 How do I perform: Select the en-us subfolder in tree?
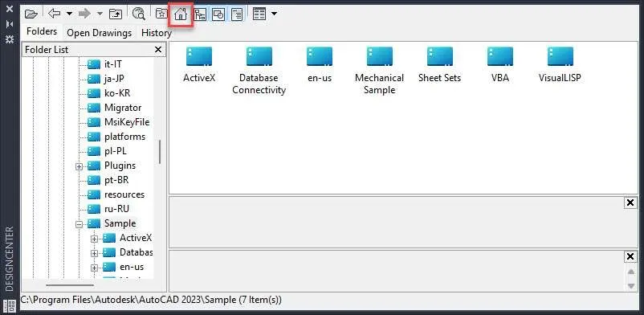[123, 267]
